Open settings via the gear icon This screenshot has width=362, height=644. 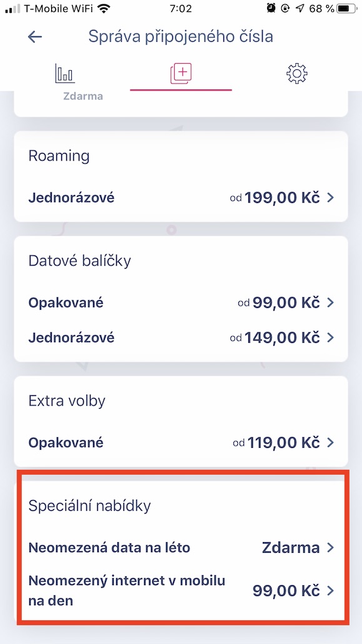296,73
